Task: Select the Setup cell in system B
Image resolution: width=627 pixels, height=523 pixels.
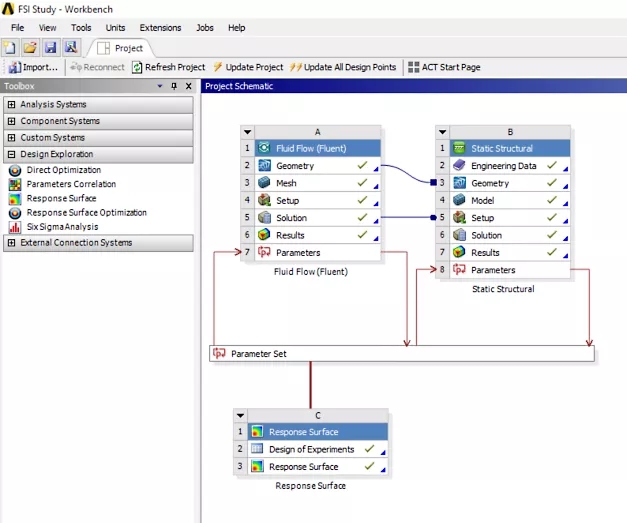Action: coord(510,218)
